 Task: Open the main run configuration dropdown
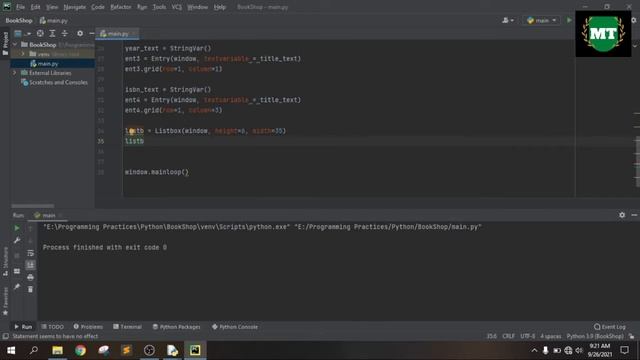pos(542,20)
